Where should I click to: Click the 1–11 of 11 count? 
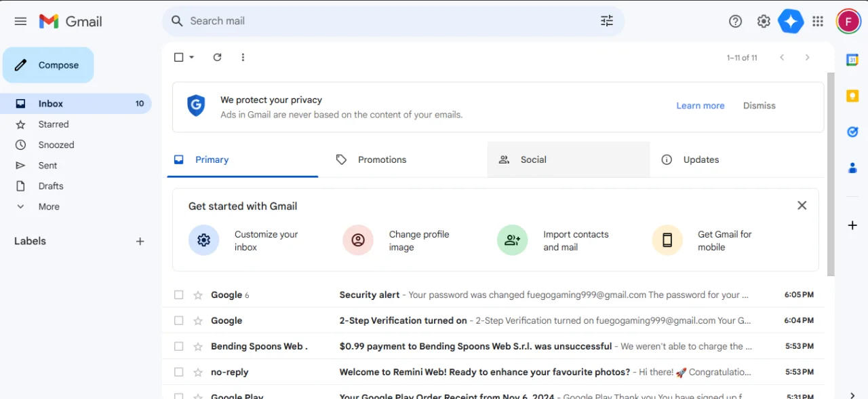(742, 58)
